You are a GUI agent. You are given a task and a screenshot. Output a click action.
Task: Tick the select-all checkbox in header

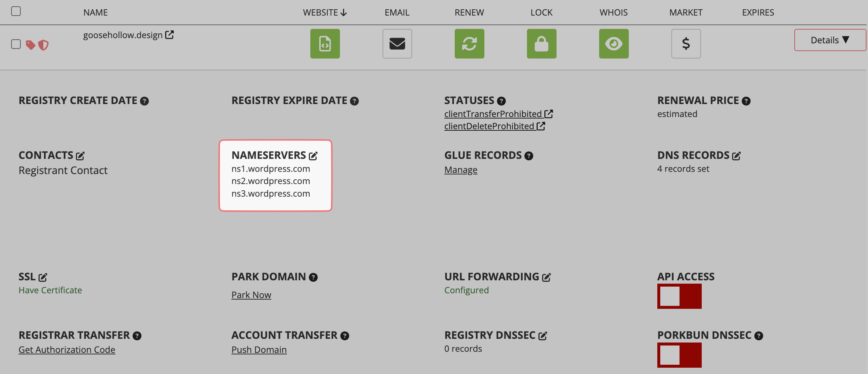[16, 11]
